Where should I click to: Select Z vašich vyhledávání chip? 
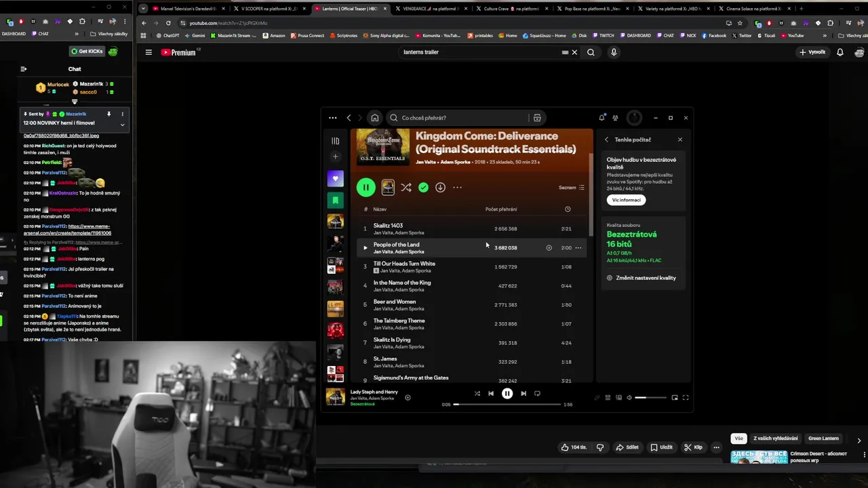click(x=776, y=439)
